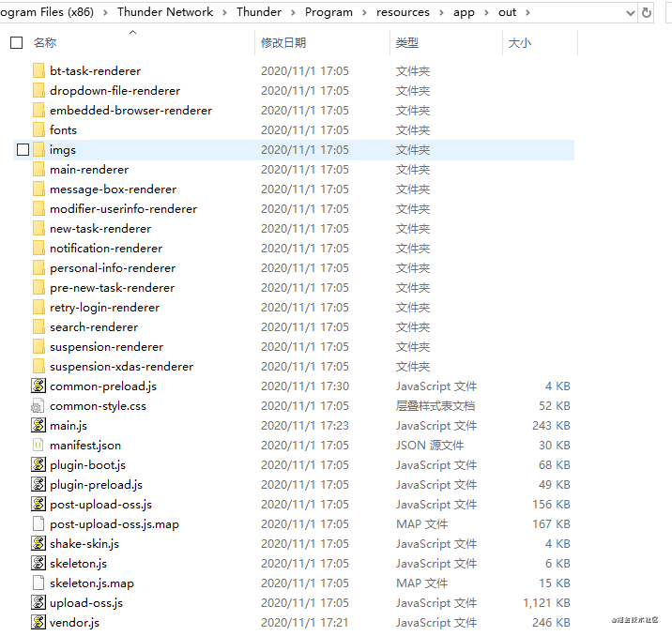The image size is (672, 636).
Task: Click the new-task-renderer folder icon
Action: 38,228
